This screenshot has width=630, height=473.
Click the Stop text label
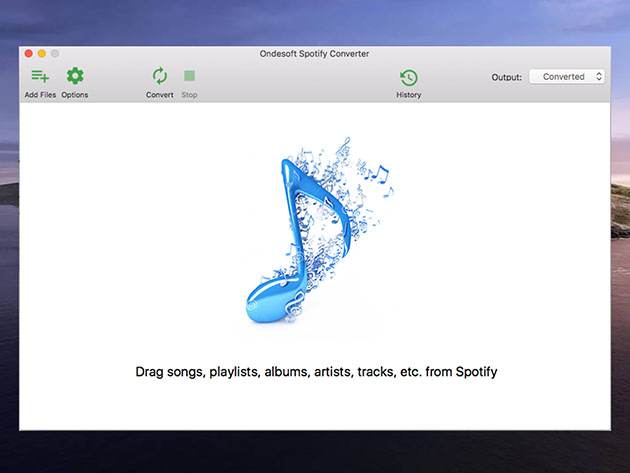pyautogui.click(x=189, y=95)
